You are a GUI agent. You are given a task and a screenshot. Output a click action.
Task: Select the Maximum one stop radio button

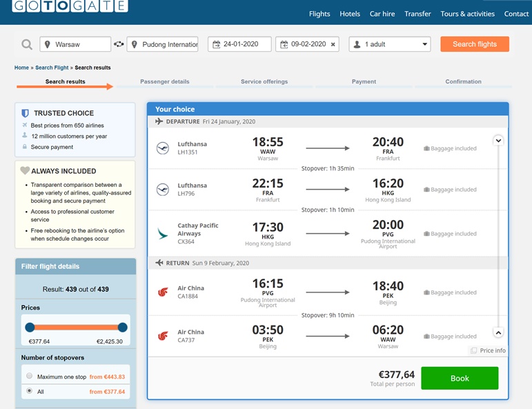click(30, 376)
